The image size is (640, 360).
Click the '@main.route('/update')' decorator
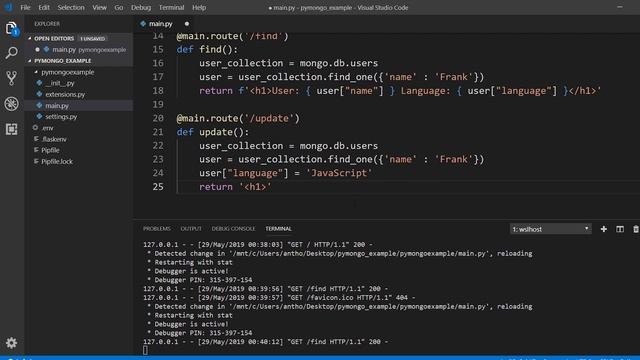(x=238, y=118)
